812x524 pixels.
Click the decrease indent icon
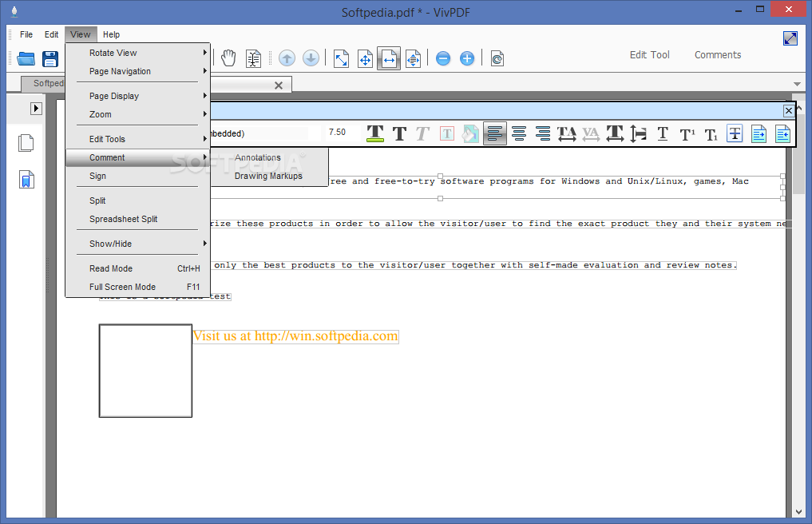point(783,133)
